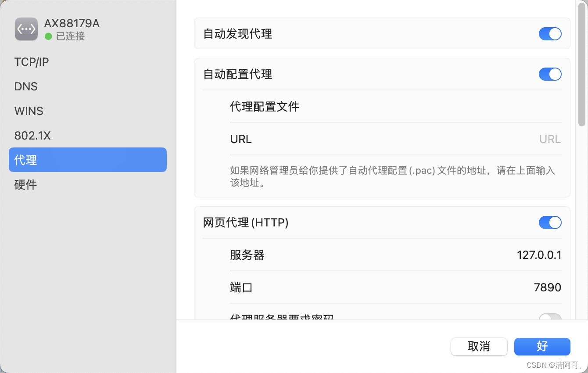Click the AX88179A network adapter icon
This screenshot has height=373, width=588.
[26, 29]
